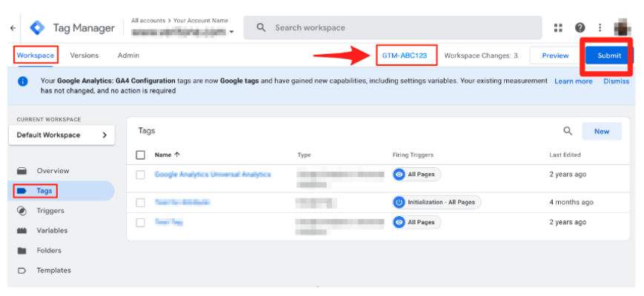Open the Google apps grid icon
The width and height of the screenshot is (644, 296).
(558, 27)
